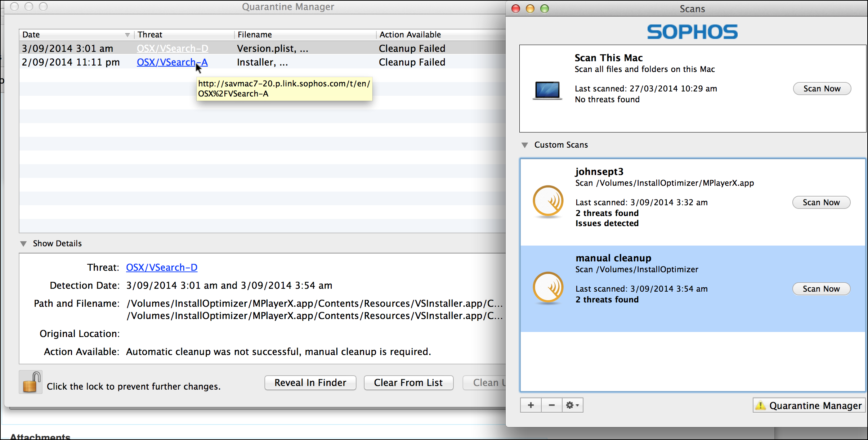The height and width of the screenshot is (440, 868).
Task: Click Version.plist filename cell
Action: coord(273,48)
